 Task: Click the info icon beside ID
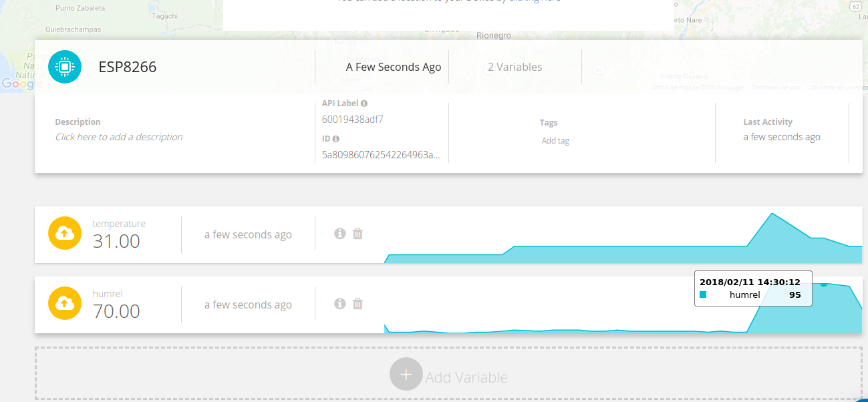point(335,139)
